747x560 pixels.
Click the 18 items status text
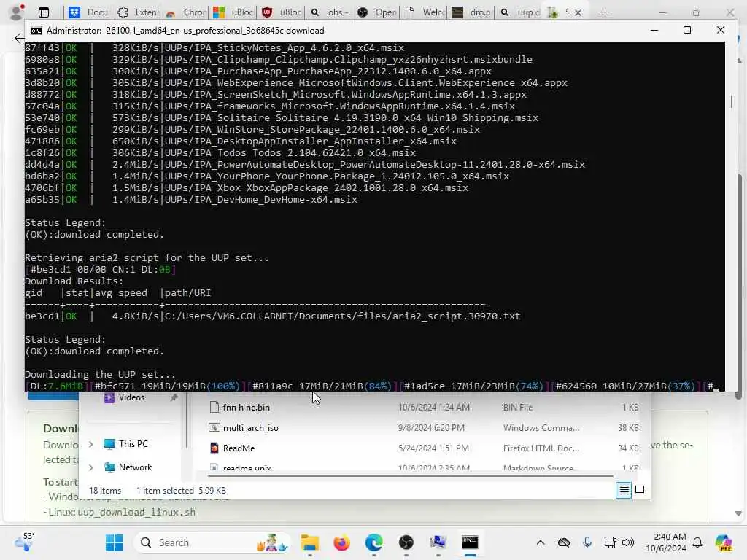[x=105, y=491]
